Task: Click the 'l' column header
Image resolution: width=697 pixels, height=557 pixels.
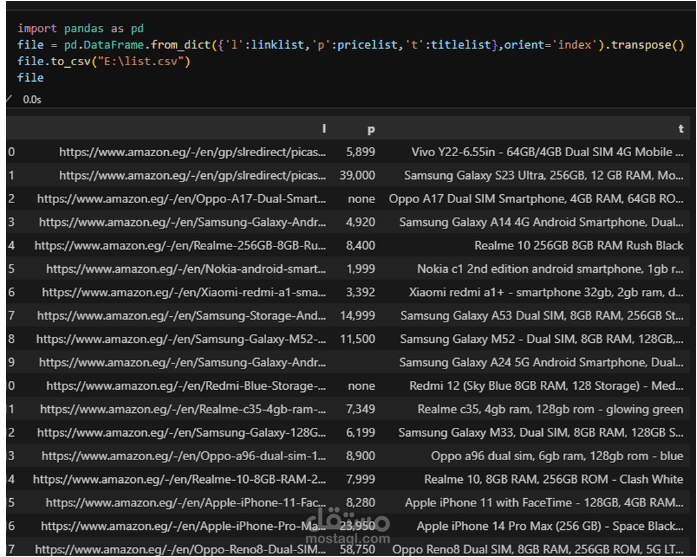Action: click(x=324, y=128)
